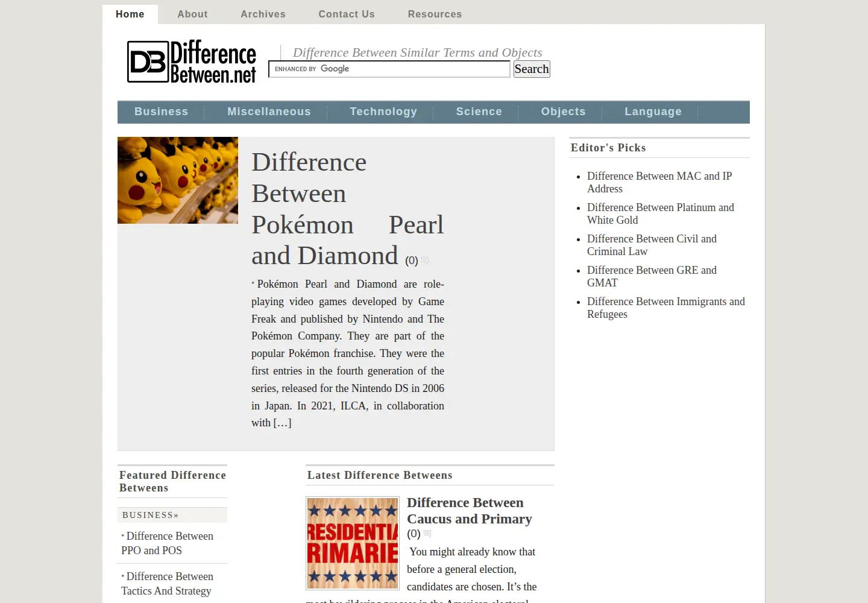Open the (0) comments link for Caucus article
Screen dimensions: 868x603
[414, 534]
